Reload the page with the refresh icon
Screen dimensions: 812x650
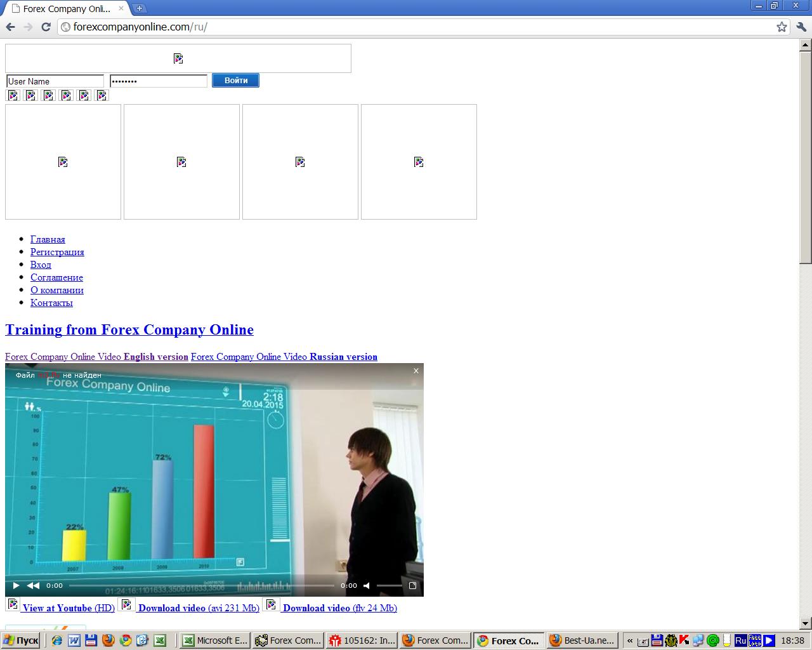46,27
